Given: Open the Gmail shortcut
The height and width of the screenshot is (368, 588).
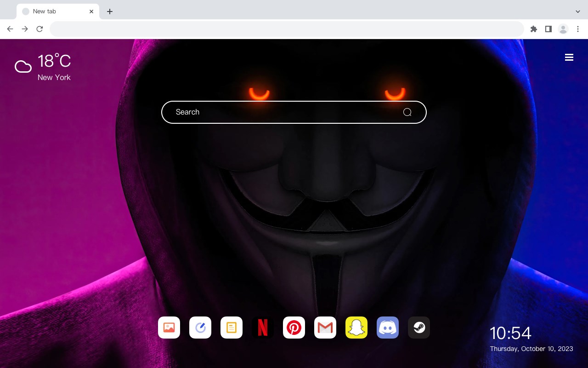Looking at the screenshot, I should (325, 328).
